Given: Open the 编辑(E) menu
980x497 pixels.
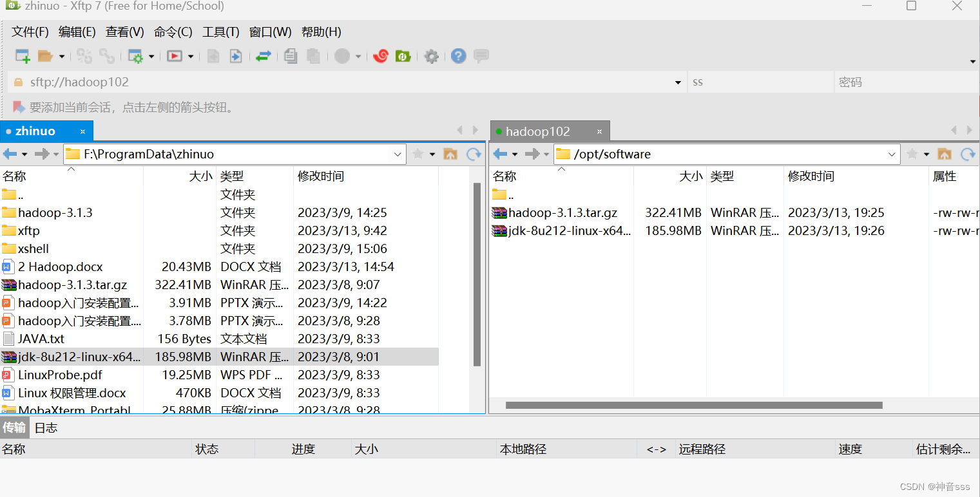Looking at the screenshot, I should click(x=77, y=32).
